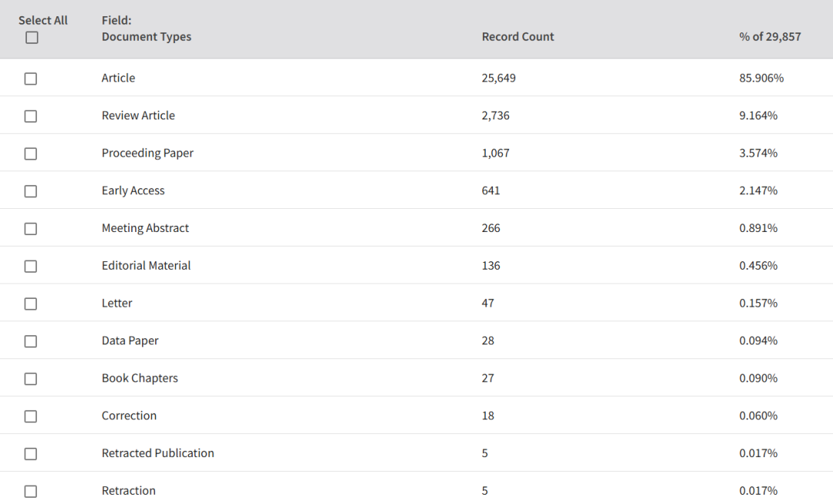Click the Article row label
The height and width of the screenshot is (504, 833).
pyautogui.click(x=118, y=78)
